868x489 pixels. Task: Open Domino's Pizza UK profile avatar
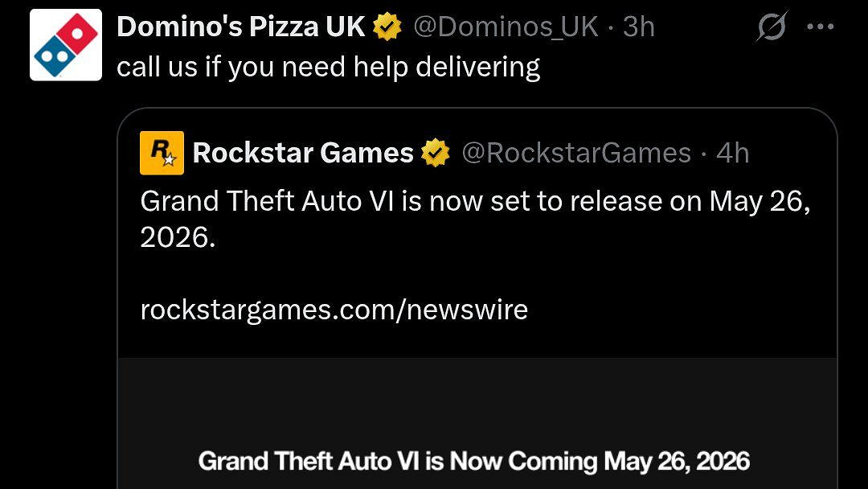point(66,45)
